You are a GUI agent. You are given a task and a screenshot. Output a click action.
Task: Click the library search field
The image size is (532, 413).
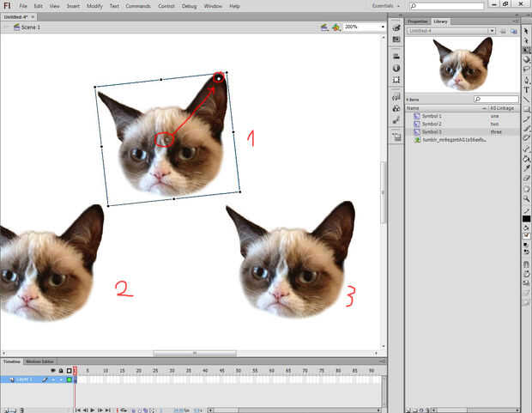(x=496, y=100)
